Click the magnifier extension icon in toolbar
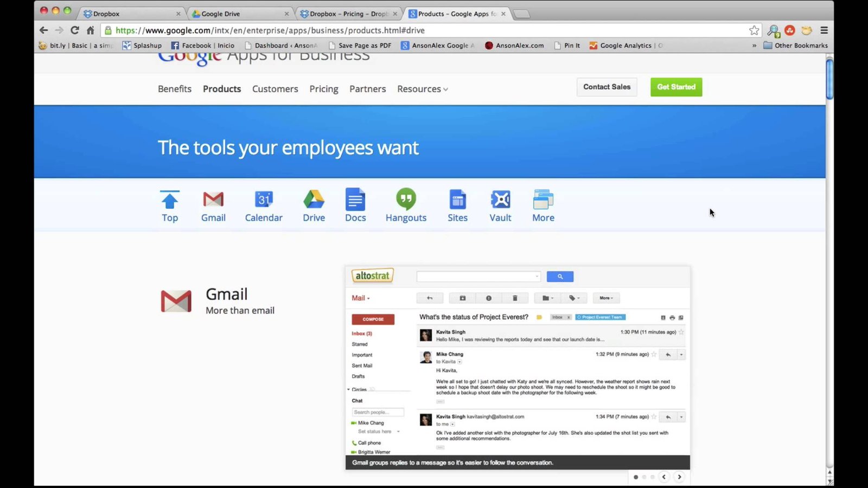This screenshot has height=488, width=868. 774,31
